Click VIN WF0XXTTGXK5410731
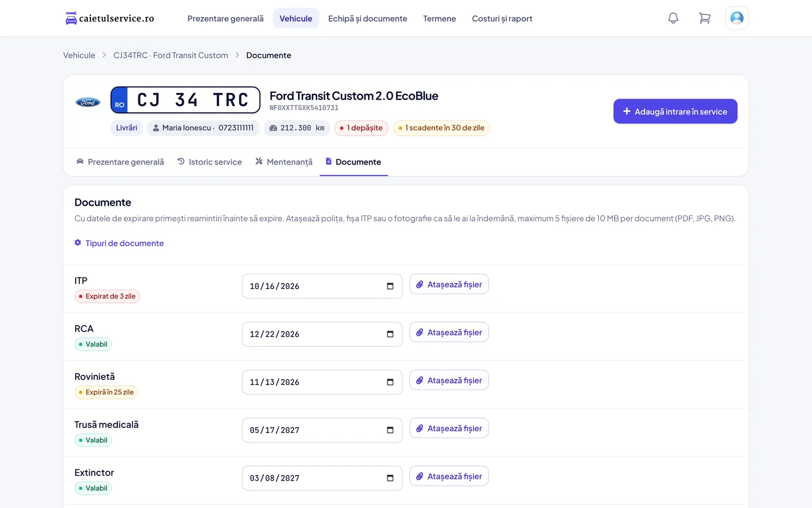Image resolution: width=812 pixels, height=508 pixels. point(304,108)
